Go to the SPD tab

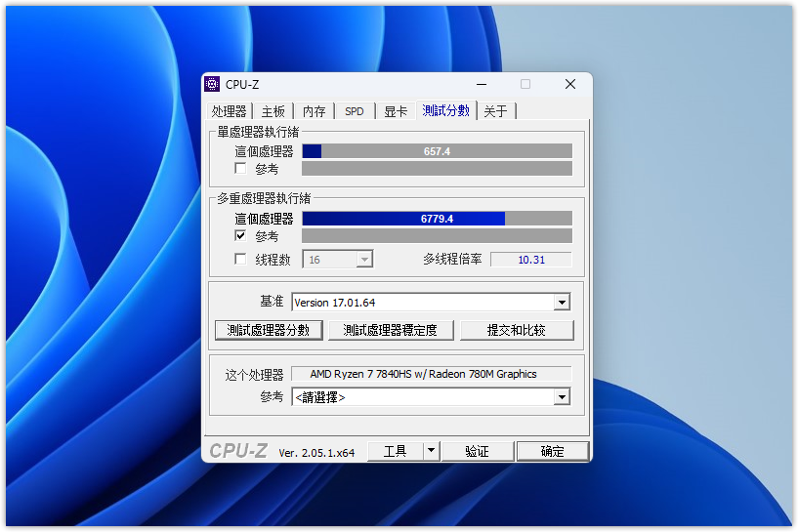tap(355, 111)
